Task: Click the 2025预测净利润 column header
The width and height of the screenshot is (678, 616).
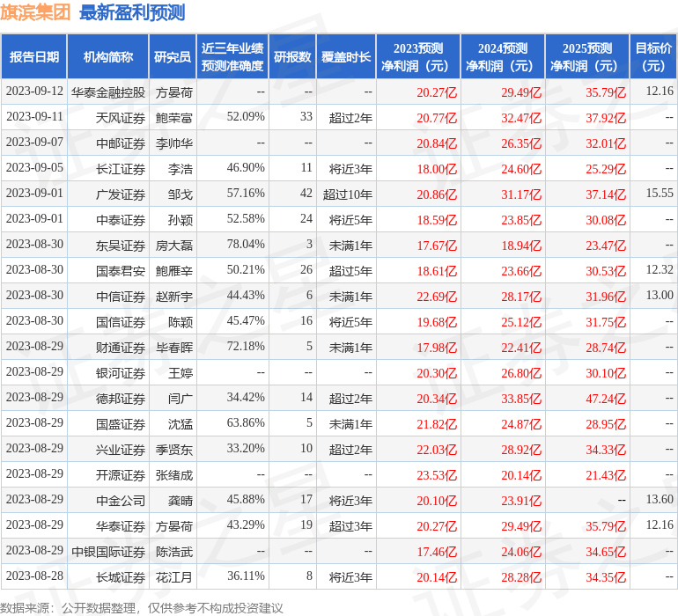Action: point(587,57)
